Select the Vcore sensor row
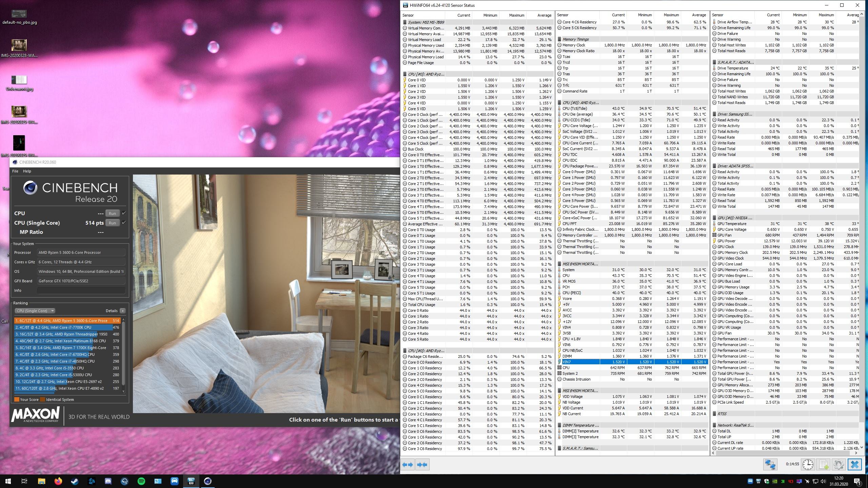The height and width of the screenshot is (488, 868). pos(632,299)
